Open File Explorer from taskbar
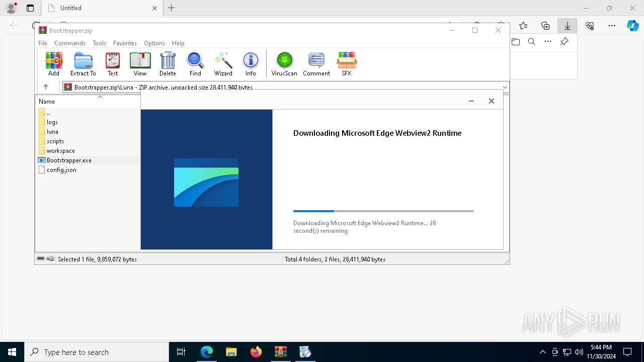The height and width of the screenshot is (362, 644). click(x=231, y=352)
